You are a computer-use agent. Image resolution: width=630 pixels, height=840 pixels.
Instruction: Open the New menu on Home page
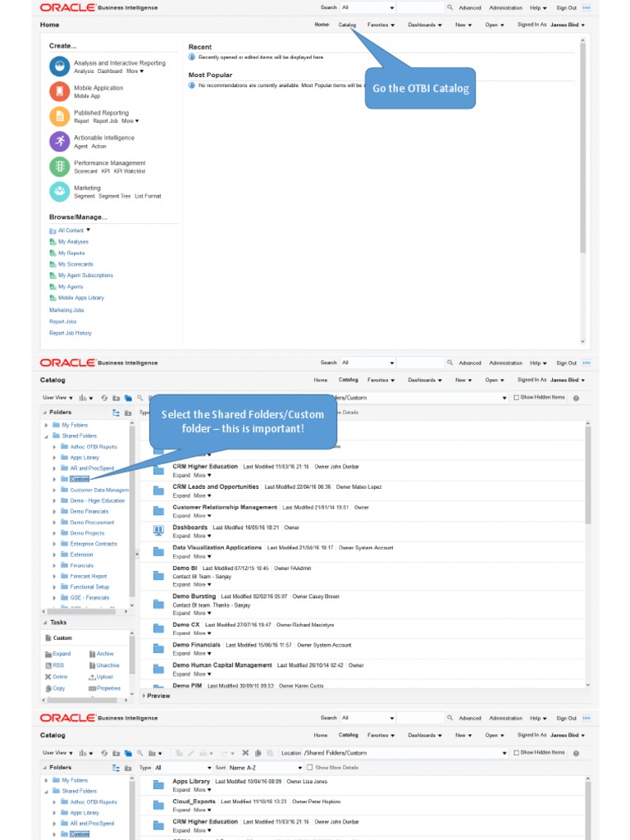[463, 25]
